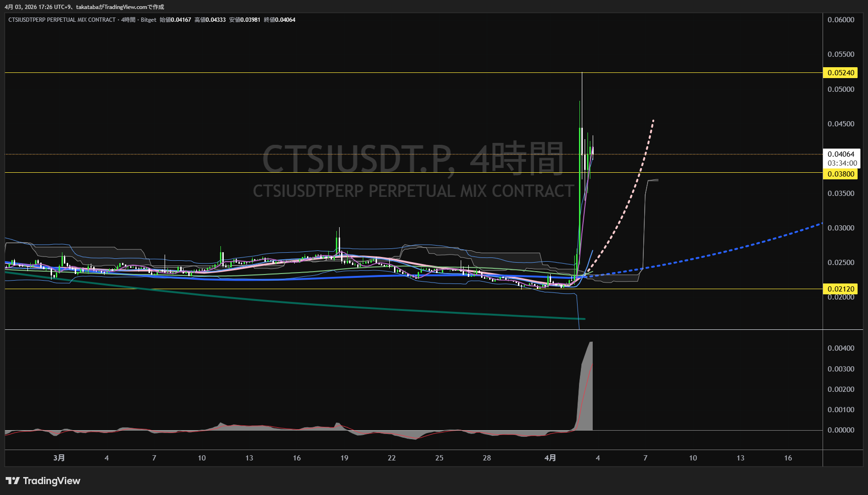Click the 0.04167 open value in header

(x=181, y=20)
